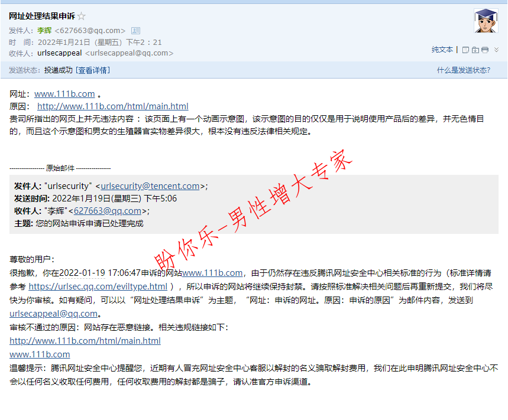
Task: Click sender name 李辉
Action: [x=44, y=31]
